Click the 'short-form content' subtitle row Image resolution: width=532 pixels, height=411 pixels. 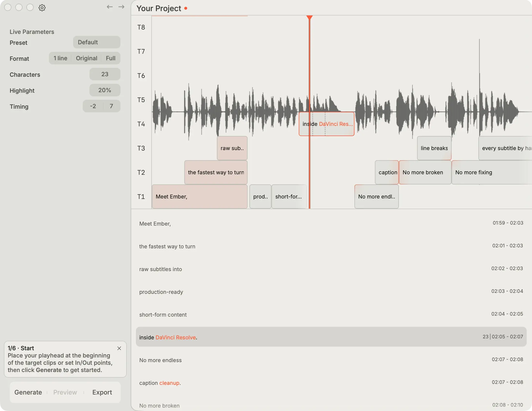coord(331,314)
